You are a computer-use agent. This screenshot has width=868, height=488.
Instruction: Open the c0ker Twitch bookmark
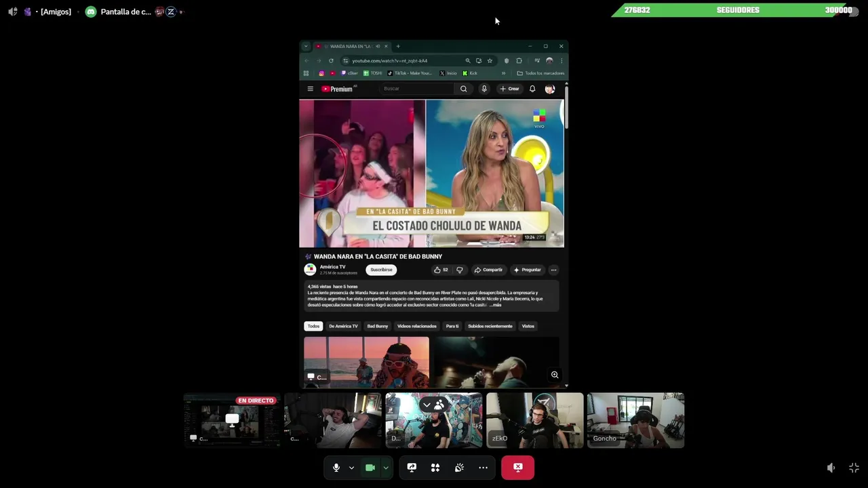pyautogui.click(x=350, y=73)
